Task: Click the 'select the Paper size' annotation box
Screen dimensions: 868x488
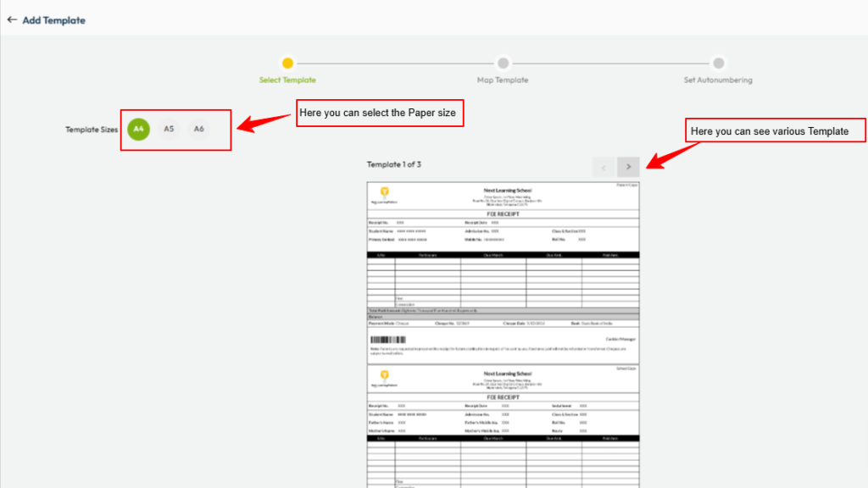Action: (x=380, y=113)
